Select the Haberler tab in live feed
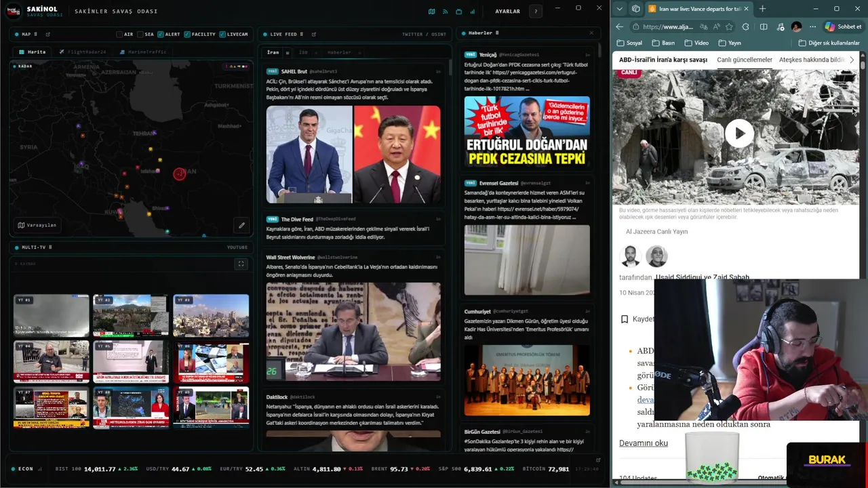868x488 pixels. [339, 52]
